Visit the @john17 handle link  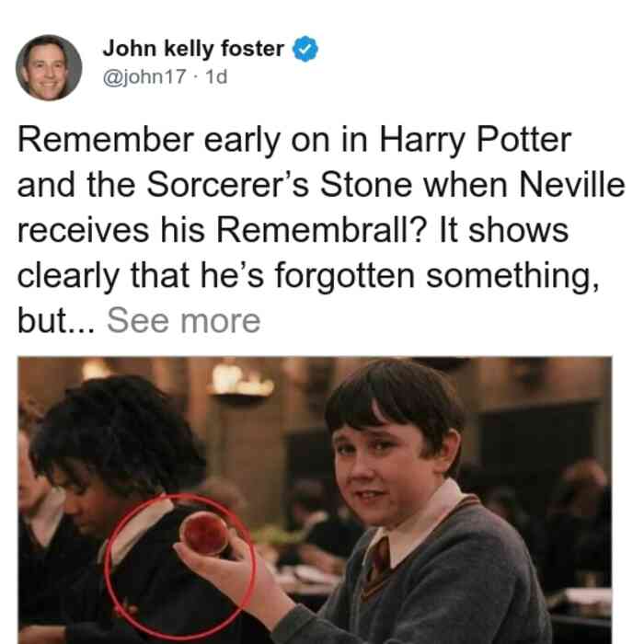[144, 76]
